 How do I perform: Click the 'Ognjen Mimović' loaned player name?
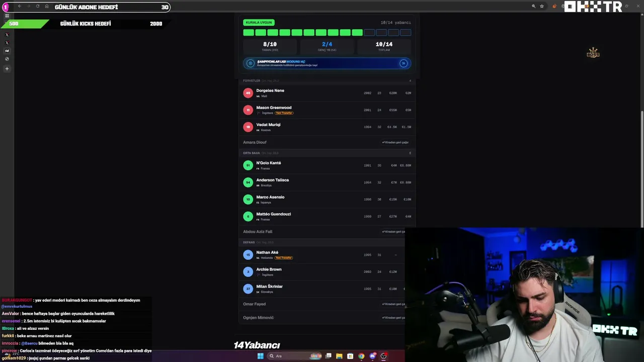259,318
